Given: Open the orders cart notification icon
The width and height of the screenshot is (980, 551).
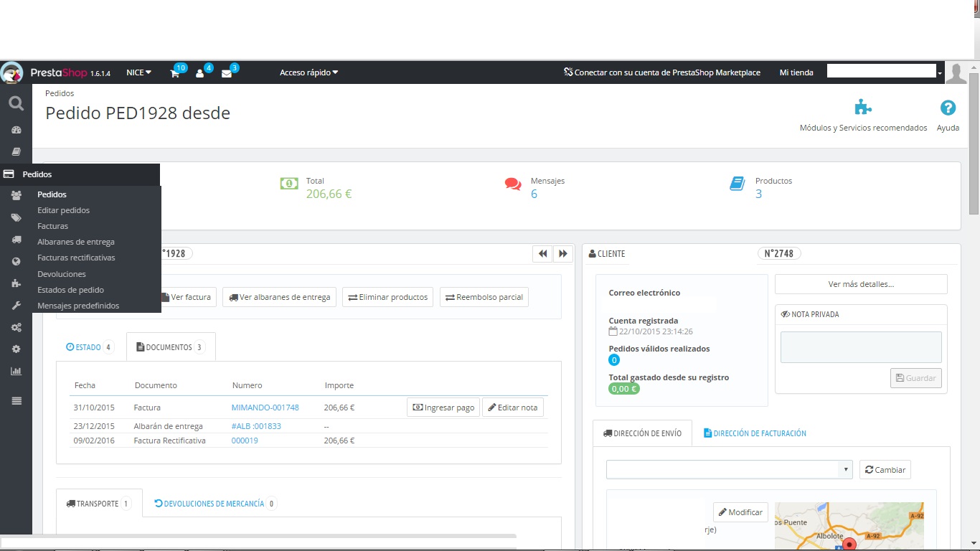Looking at the screenshot, I should (175, 73).
